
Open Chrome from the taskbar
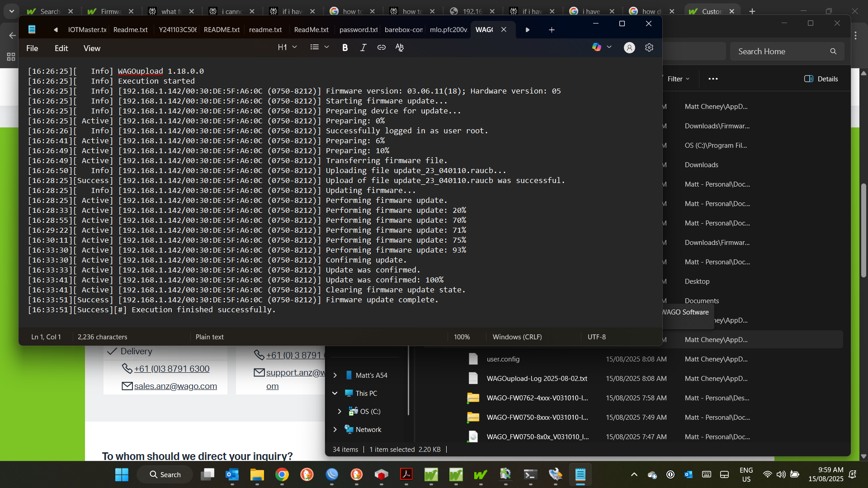[x=282, y=474]
